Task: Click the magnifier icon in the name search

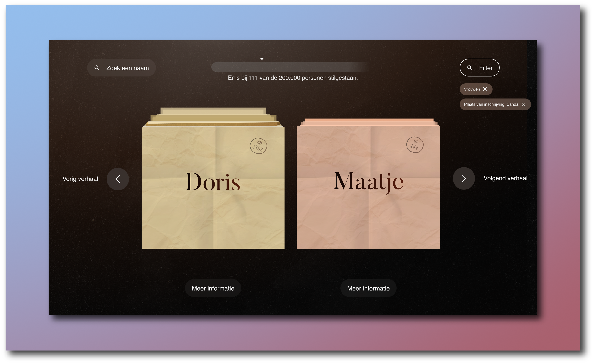Action: [x=97, y=68]
